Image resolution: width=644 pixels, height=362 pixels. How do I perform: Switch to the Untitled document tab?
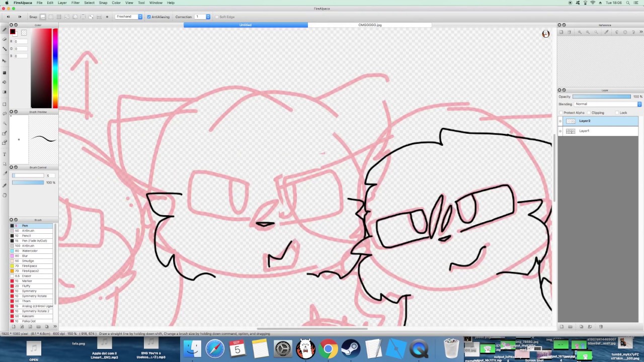pyautogui.click(x=246, y=25)
